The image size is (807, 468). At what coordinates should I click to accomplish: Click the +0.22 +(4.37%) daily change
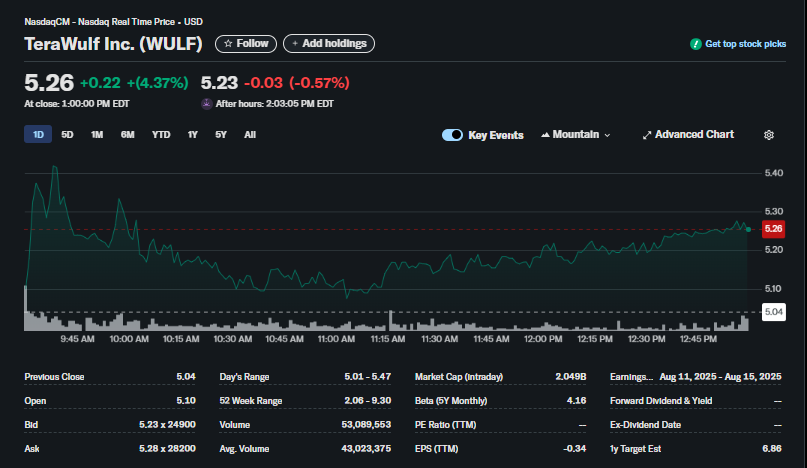point(134,83)
